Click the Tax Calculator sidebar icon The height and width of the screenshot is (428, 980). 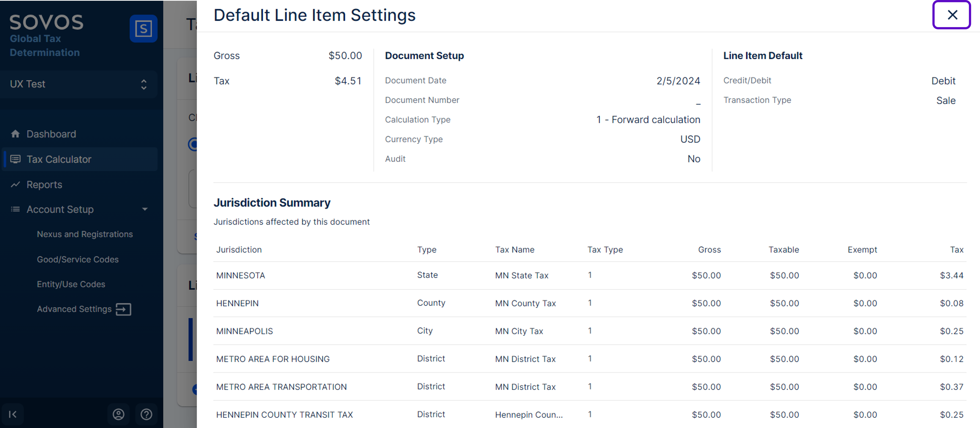coord(15,159)
